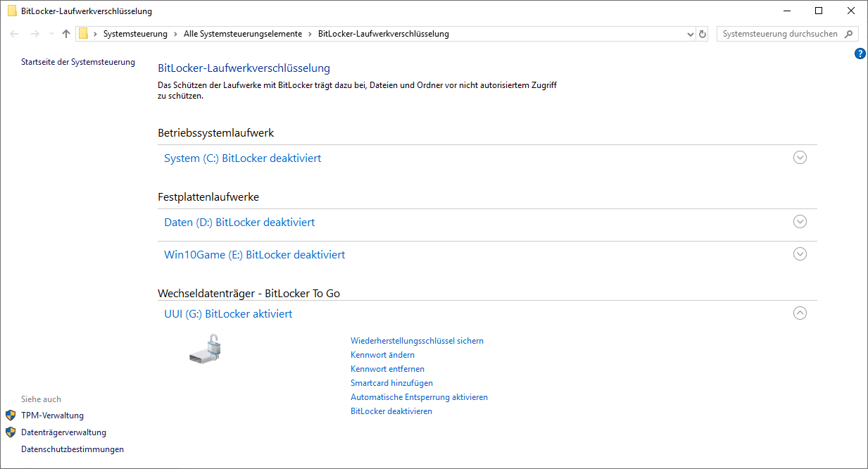The height and width of the screenshot is (469, 868).
Task: Open Datenträgerverwaltung link
Action: pyautogui.click(x=63, y=432)
